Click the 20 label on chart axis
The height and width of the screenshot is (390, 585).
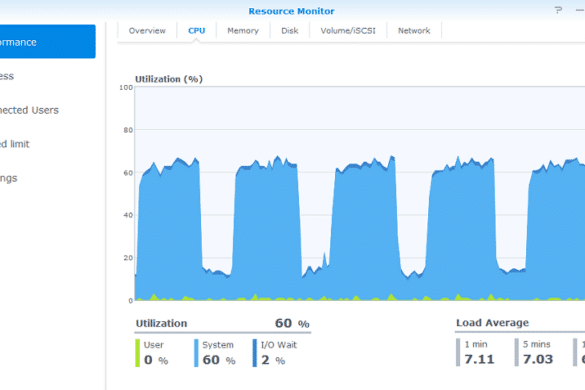point(128,258)
